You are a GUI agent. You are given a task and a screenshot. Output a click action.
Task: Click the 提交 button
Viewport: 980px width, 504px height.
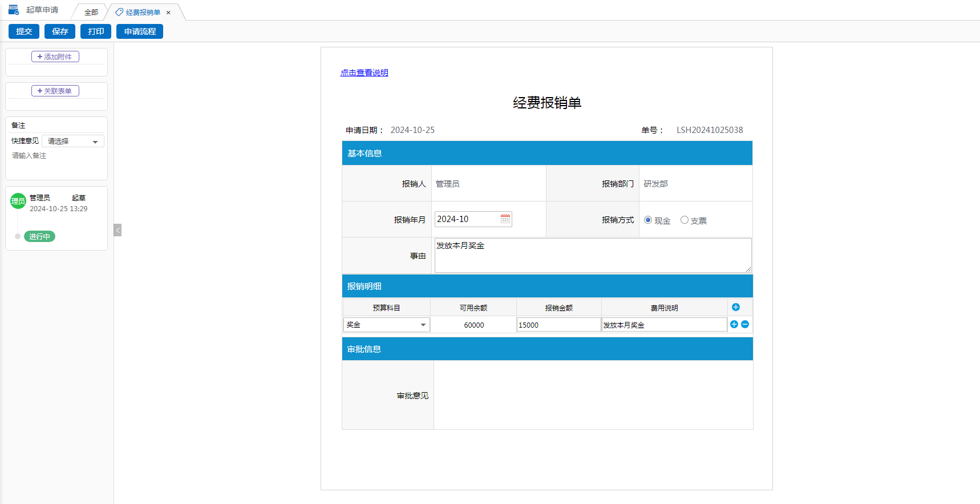click(24, 31)
